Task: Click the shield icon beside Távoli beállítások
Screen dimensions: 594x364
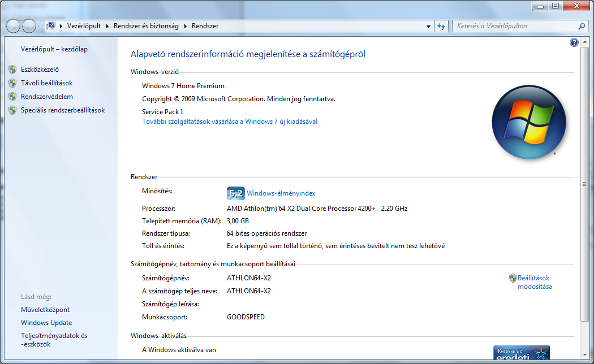Action: 12,83
